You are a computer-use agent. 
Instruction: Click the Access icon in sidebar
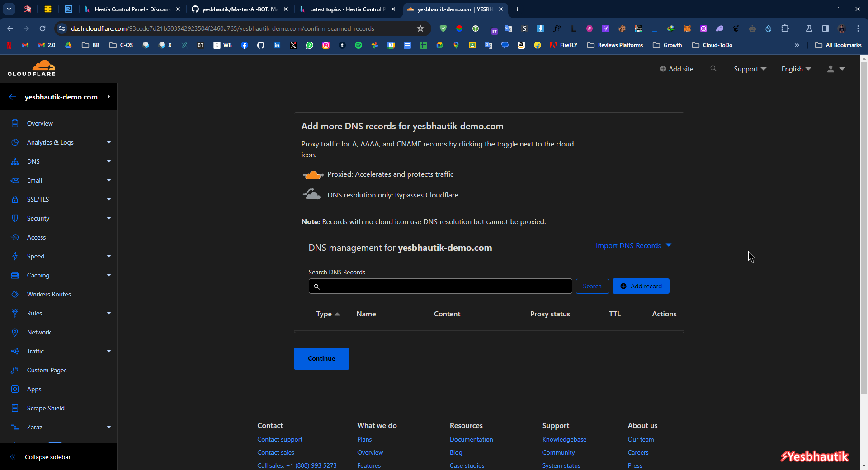click(x=15, y=237)
